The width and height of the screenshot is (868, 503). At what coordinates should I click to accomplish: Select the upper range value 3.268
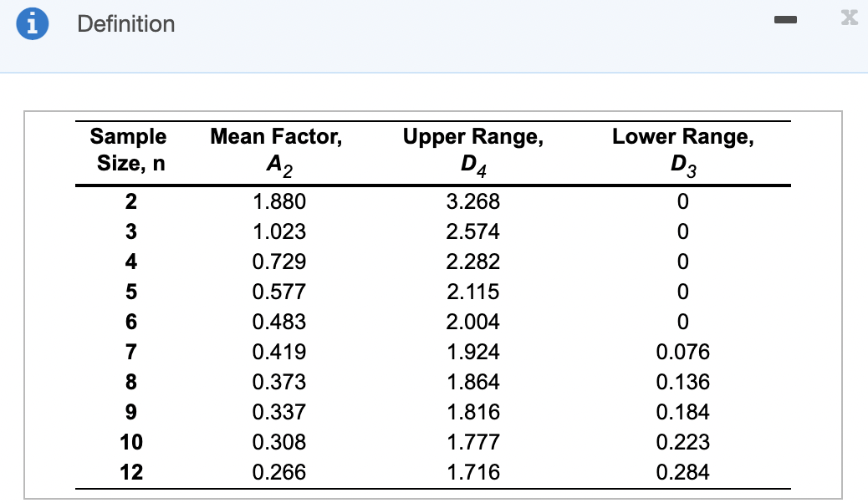473,201
